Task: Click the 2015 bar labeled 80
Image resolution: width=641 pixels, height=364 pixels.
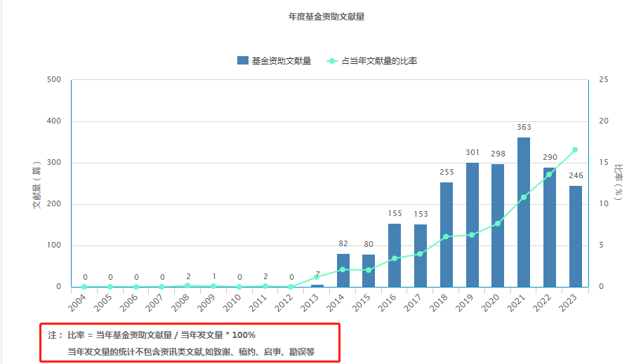Action: pos(369,271)
